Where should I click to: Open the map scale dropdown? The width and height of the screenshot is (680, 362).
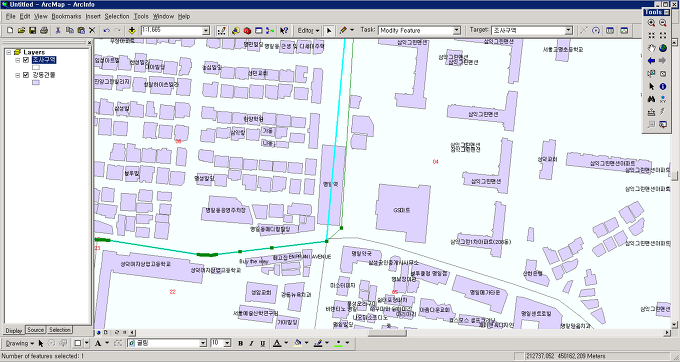(x=206, y=31)
